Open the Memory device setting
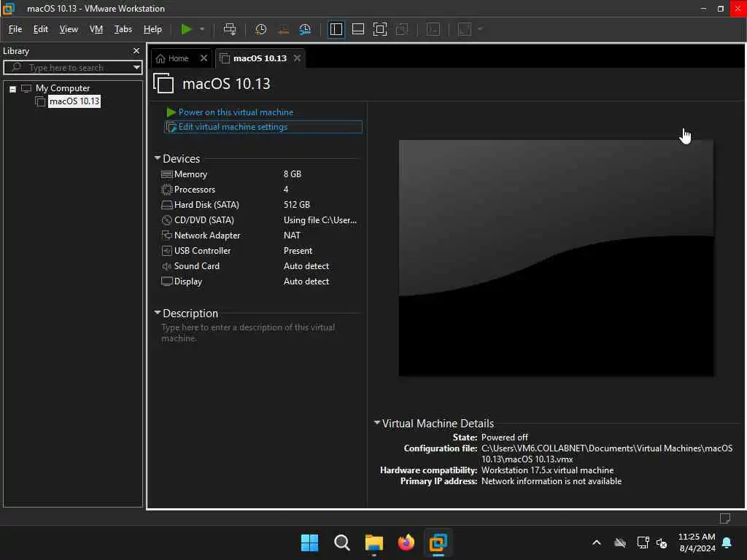This screenshot has width=747, height=560. click(x=190, y=174)
